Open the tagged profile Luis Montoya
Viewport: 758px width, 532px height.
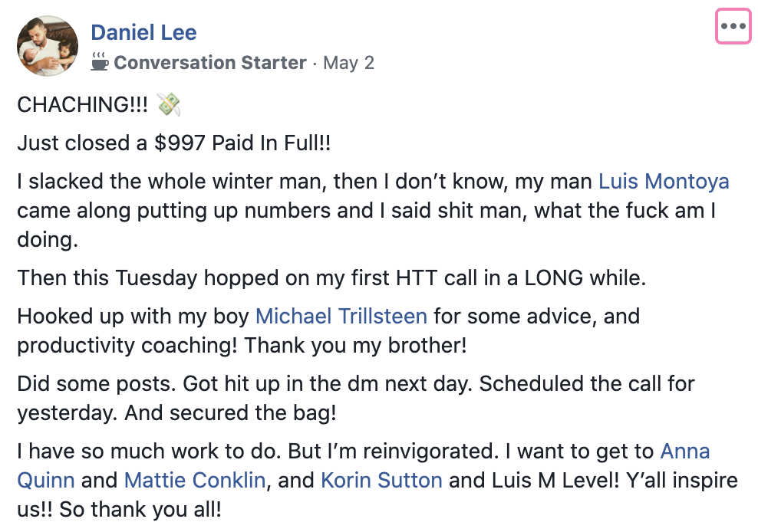point(664,182)
